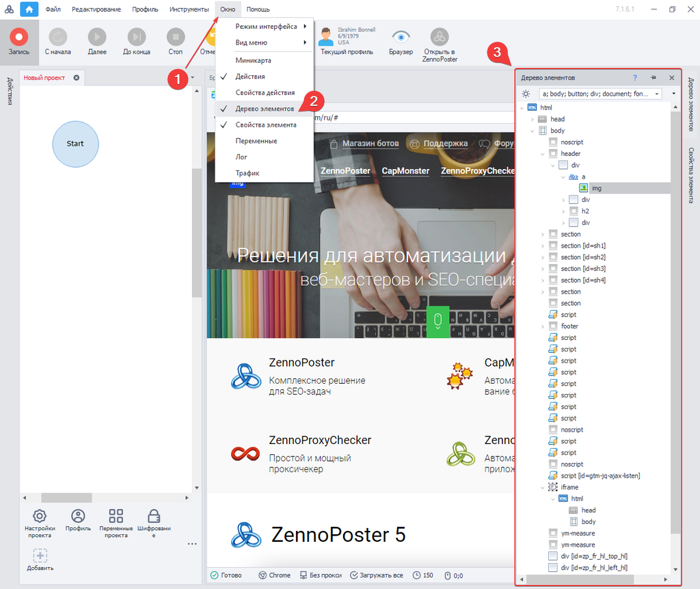700x589 pixels.
Task: Select section [id=sh3] tree node
Action: point(583,269)
